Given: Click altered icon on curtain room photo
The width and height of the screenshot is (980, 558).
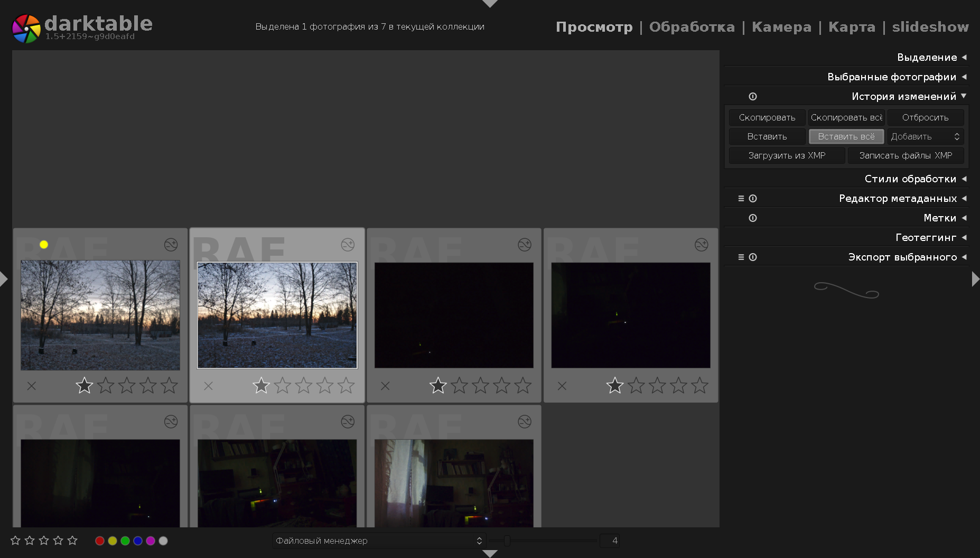Looking at the screenshot, I should coord(525,422).
